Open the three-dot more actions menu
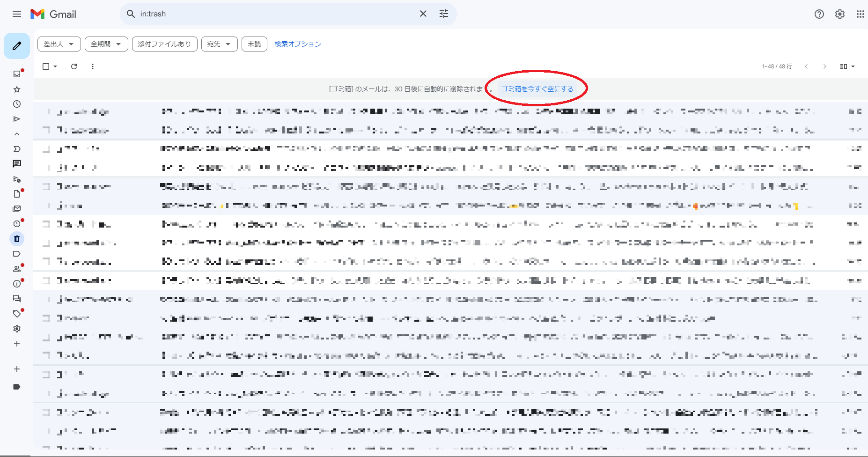This screenshot has height=457, width=868. coord(93,66)
